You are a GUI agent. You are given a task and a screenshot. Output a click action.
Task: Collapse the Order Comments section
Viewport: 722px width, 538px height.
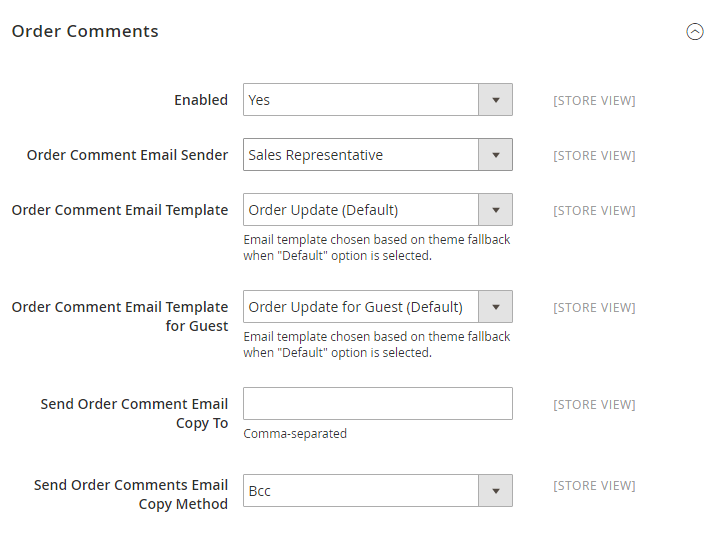click(695, 32)
